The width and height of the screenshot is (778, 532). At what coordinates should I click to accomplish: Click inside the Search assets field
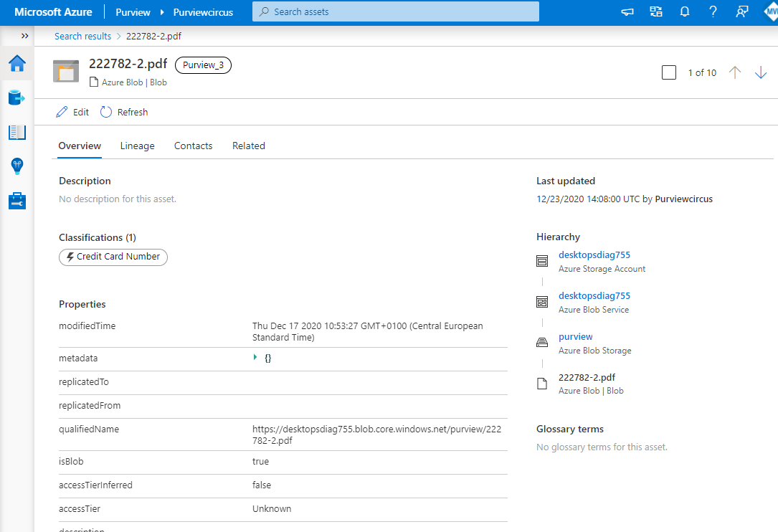tap(395, 12)
